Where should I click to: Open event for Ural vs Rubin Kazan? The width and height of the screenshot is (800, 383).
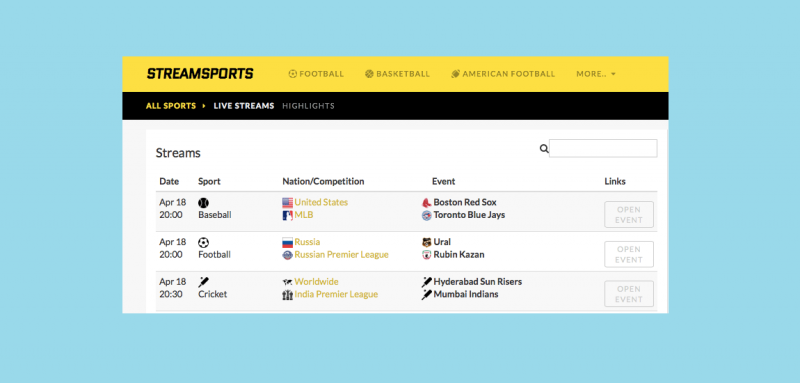pos(629,254)
